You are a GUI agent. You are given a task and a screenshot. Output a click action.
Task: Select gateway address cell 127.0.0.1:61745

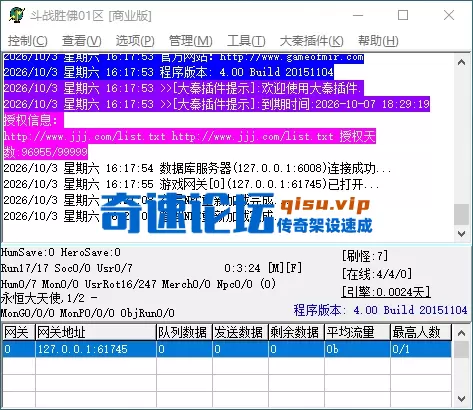pyautogui.click(x=96, y=349)
